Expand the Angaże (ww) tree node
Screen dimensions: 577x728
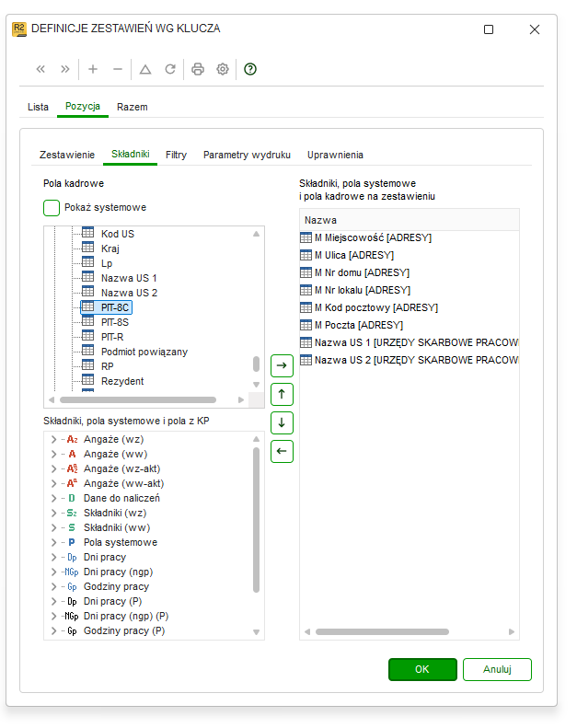(54, 454)
